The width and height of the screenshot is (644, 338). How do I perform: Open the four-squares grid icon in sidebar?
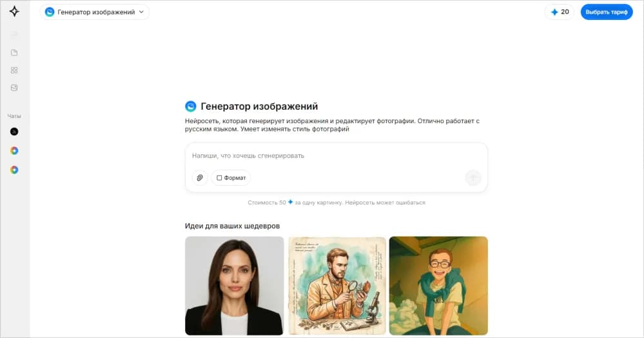pyautogui.click(x=14, y=70)
